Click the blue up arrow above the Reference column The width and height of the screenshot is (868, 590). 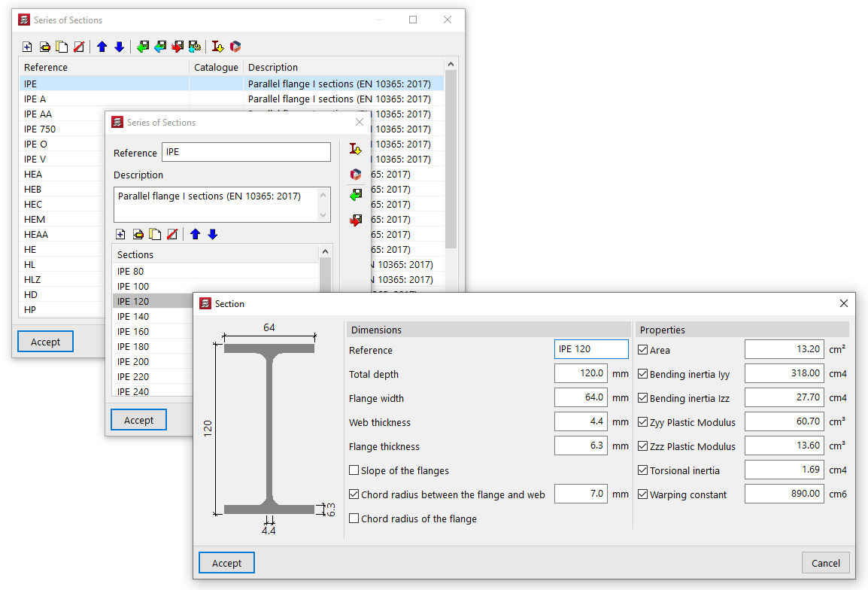pos(102,47)
